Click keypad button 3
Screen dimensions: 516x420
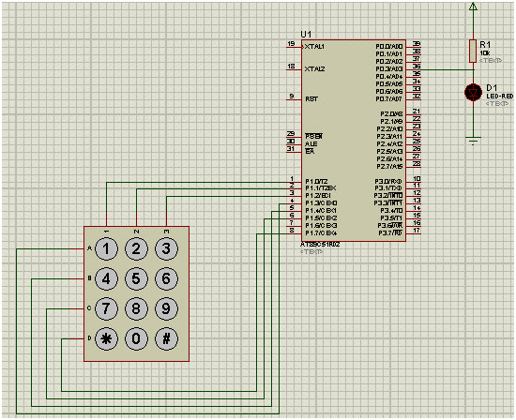click(166, 249)
